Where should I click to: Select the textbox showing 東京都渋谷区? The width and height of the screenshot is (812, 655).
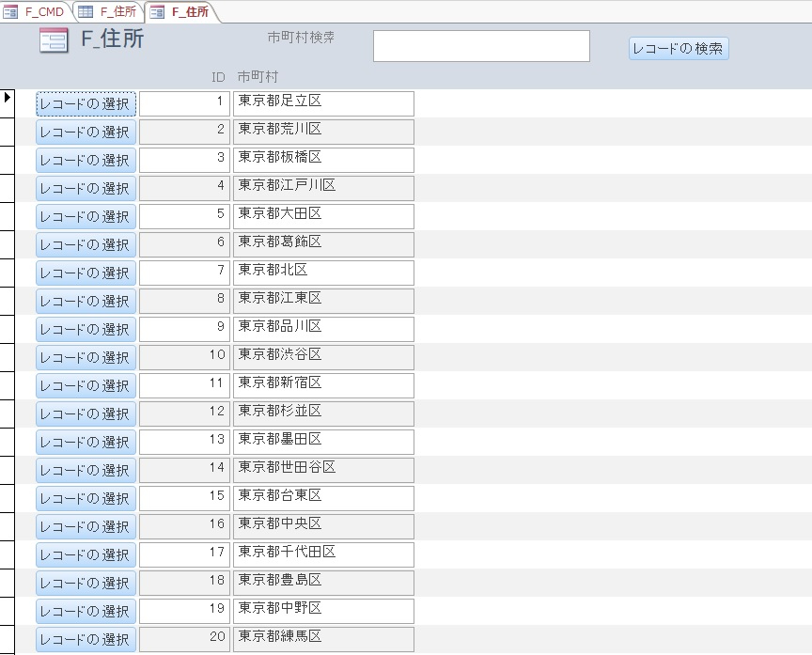coord(323,357)
